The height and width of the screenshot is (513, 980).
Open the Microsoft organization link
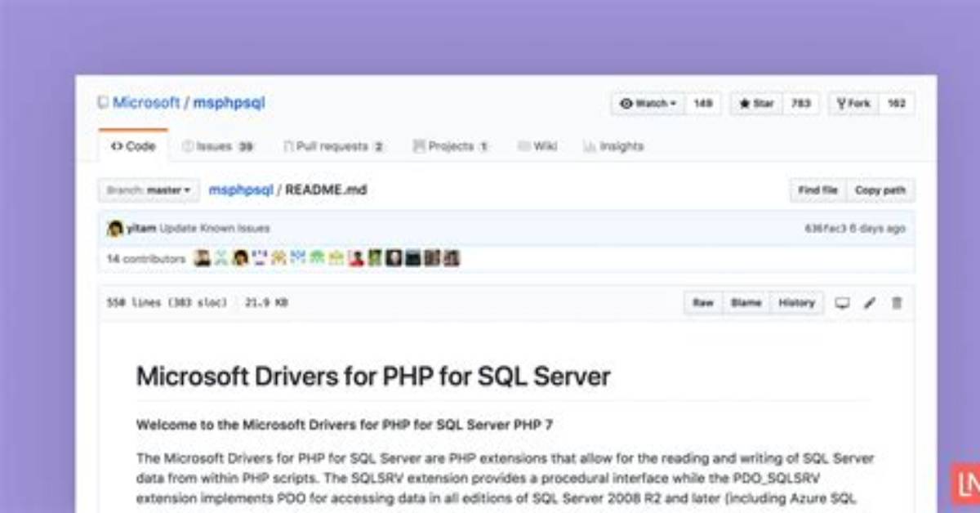pyautogui.click(x=146, y=103)
